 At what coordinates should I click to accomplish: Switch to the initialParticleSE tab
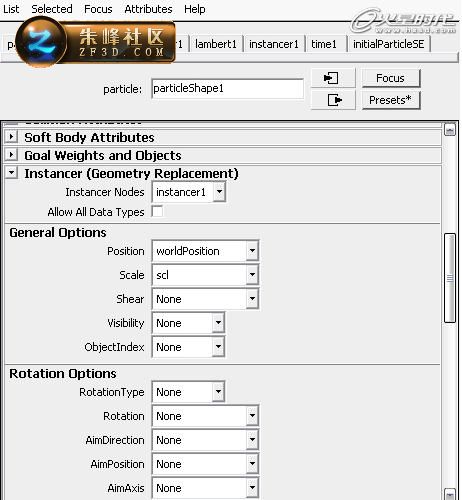coord(389,44)
